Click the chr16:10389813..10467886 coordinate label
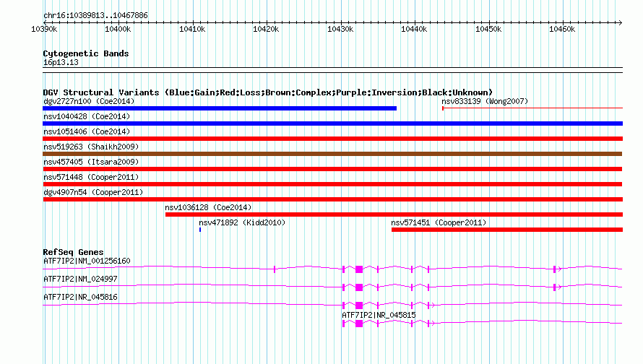 [x=95, y=16]
